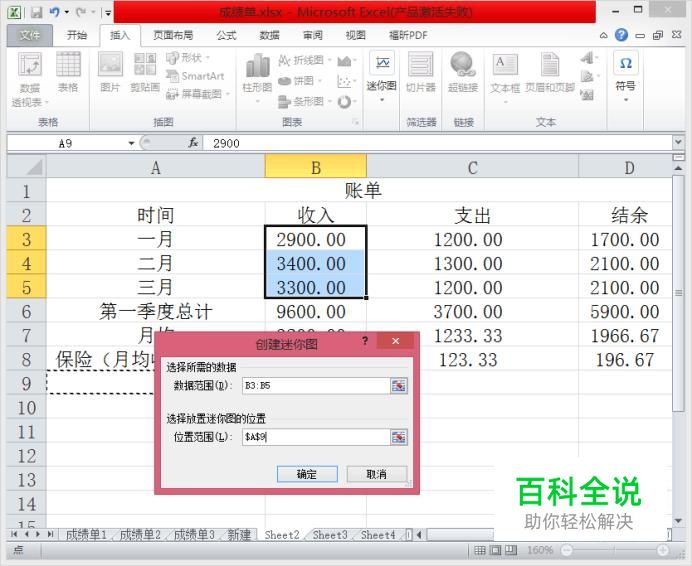Open sheet tab 成绩单1
The height and width of the screenshot is (566, 692).
86,535
